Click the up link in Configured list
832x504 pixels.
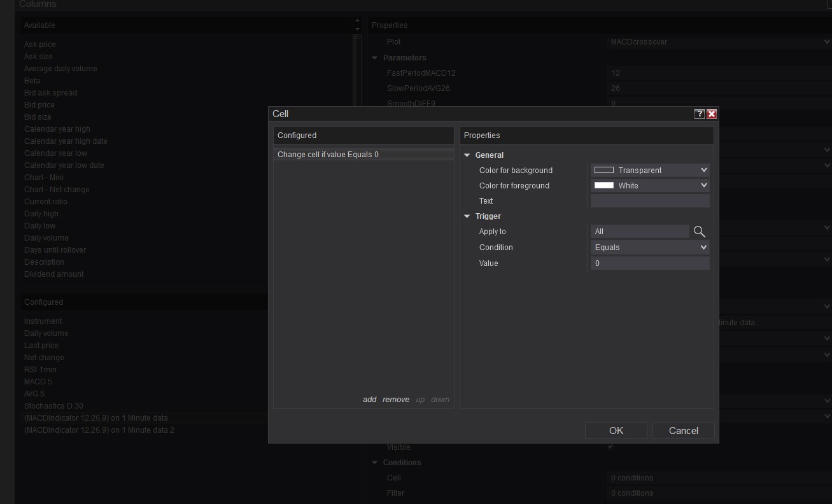420,400
